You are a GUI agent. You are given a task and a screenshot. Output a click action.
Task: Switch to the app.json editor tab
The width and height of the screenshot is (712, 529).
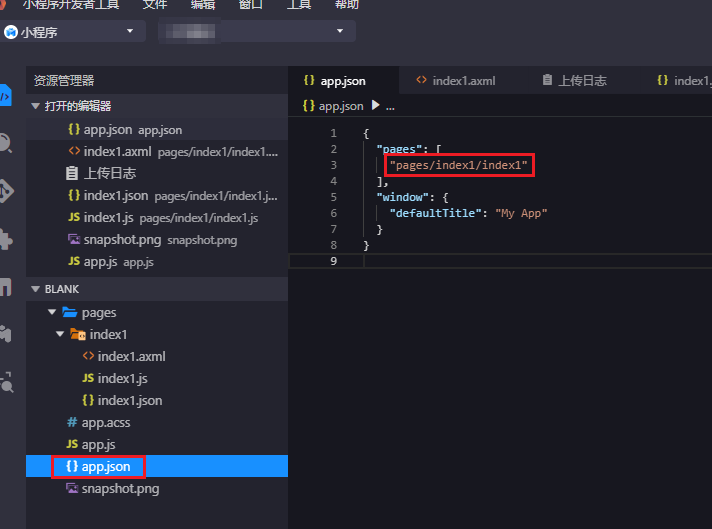point(343,80)
